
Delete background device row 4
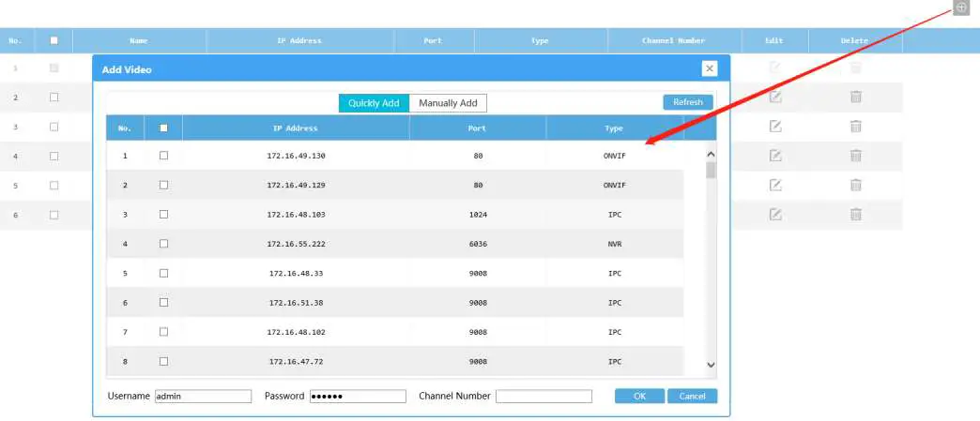tap(856, 156)
